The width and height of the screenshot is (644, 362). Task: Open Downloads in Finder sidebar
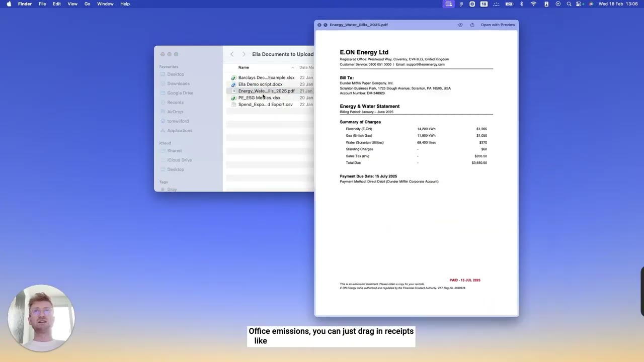point(178,83)
